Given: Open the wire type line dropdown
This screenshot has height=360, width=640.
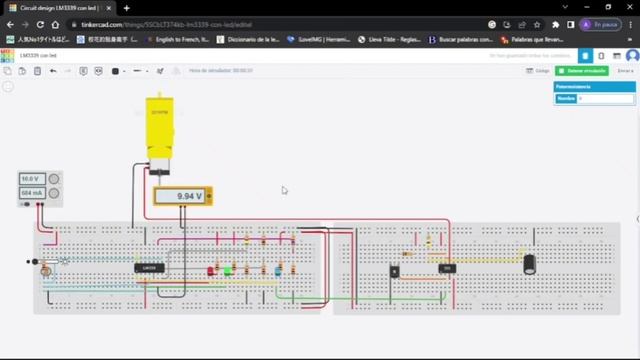Looking at the screenshot, I should pos(140,71).
